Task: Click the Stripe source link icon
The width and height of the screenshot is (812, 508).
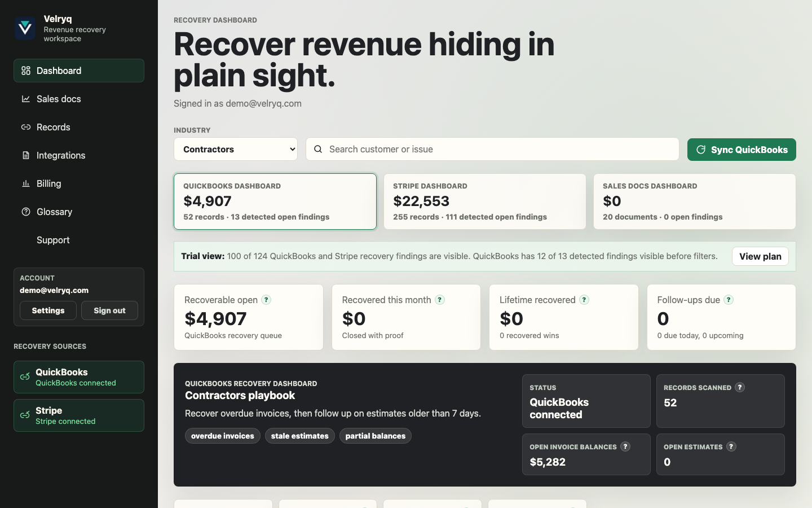Action: tap(25, 415)
